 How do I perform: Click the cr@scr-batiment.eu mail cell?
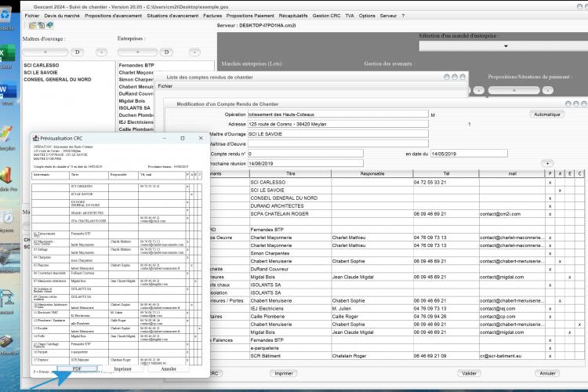pos(512,356)
